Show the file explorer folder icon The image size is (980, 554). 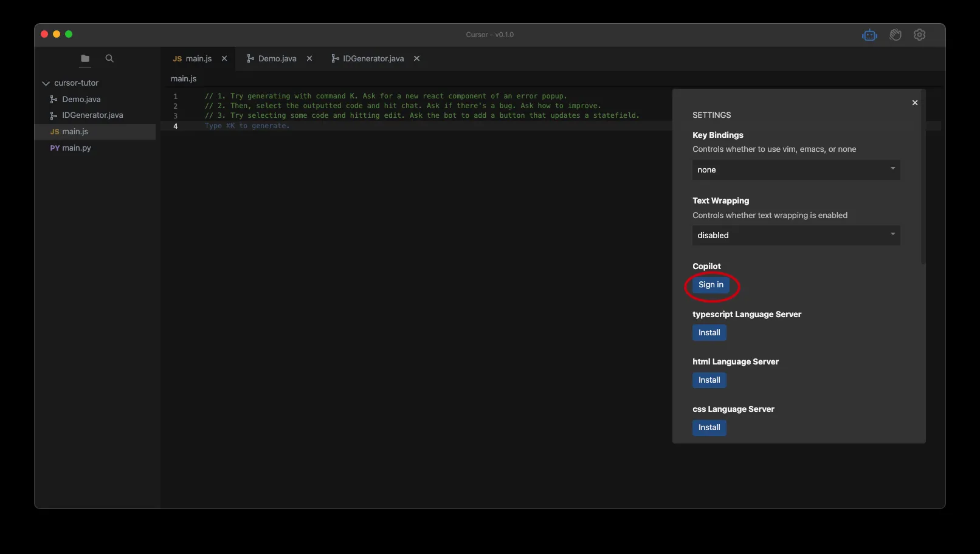(x=85, y=59)
